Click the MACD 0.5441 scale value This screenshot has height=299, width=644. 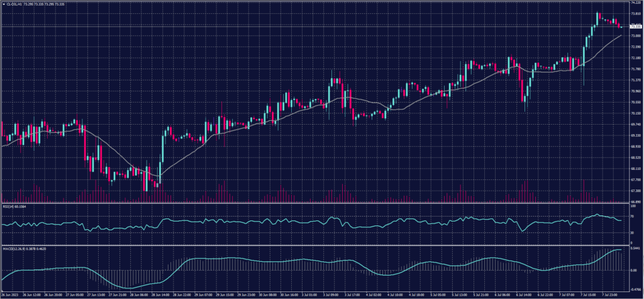(634, 248)
